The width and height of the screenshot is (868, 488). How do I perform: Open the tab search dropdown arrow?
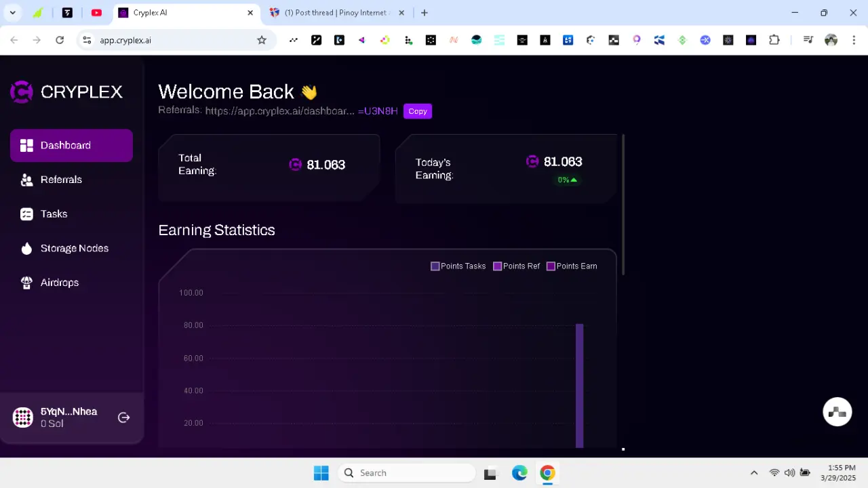[x=12, y=12]
